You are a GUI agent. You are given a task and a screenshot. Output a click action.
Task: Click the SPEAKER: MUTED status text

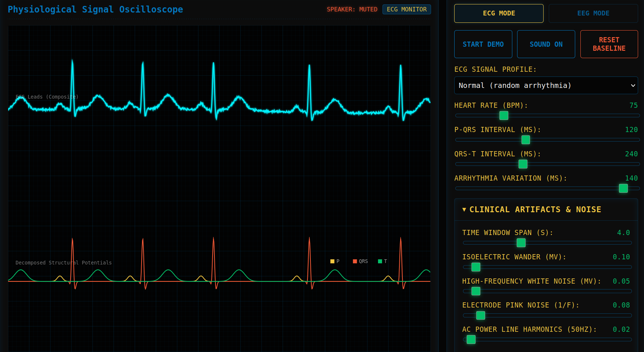pyautogui.click(x=352, y=9)
